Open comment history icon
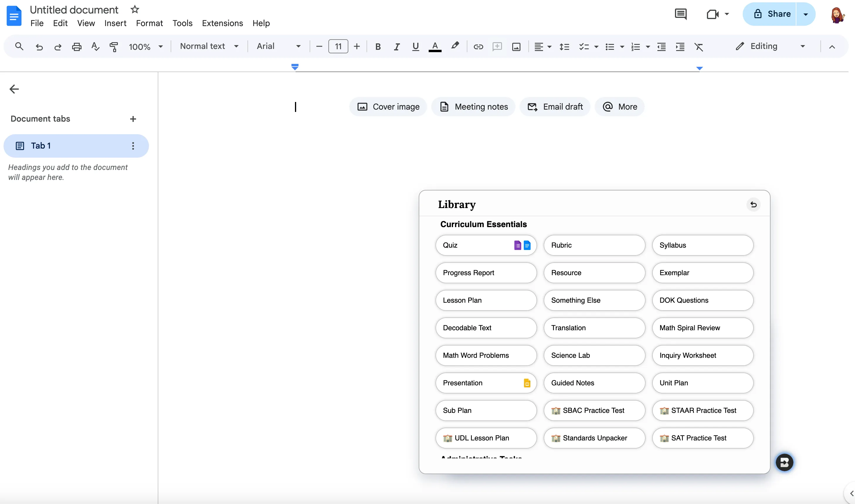Screen dimensions: 855x504 click(x=680, y=14)
